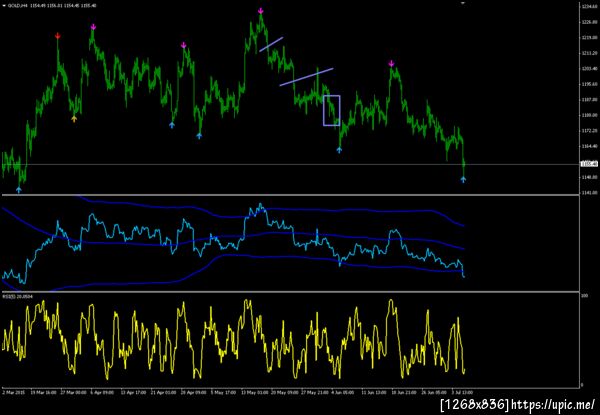600x415 pixels.
Task: Click the 100 level on the RSI scale
Action: pyautogui.click(x=585, y=296)
